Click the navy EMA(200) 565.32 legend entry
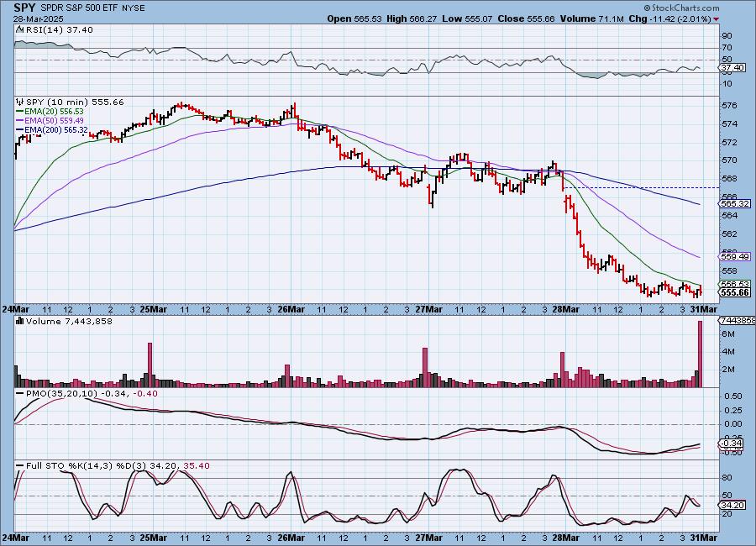Image resolution: width=756 pixels, height=546 pixels. [x=52, y=129]
